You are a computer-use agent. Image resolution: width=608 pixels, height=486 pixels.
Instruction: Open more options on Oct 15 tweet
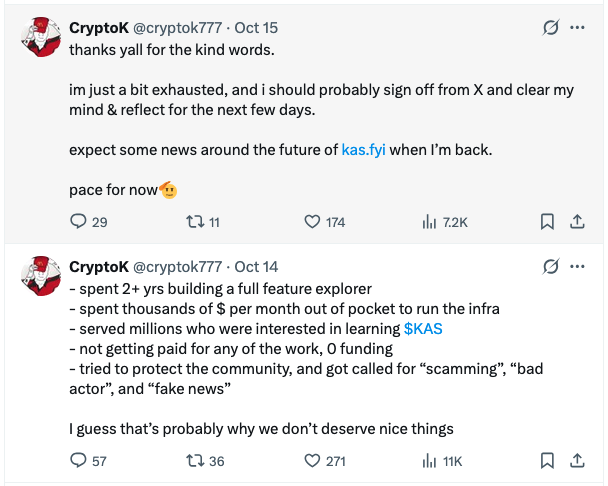tap(577, 28)
